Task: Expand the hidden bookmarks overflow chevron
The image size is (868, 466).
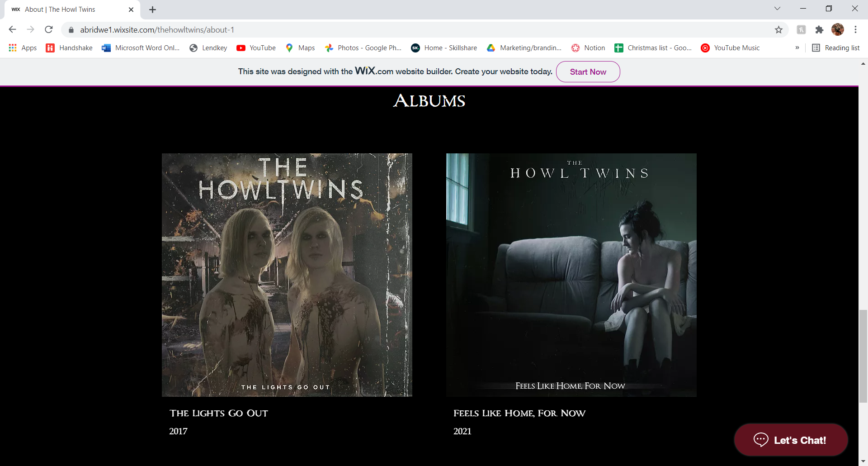Action: (x=797, y=48)
